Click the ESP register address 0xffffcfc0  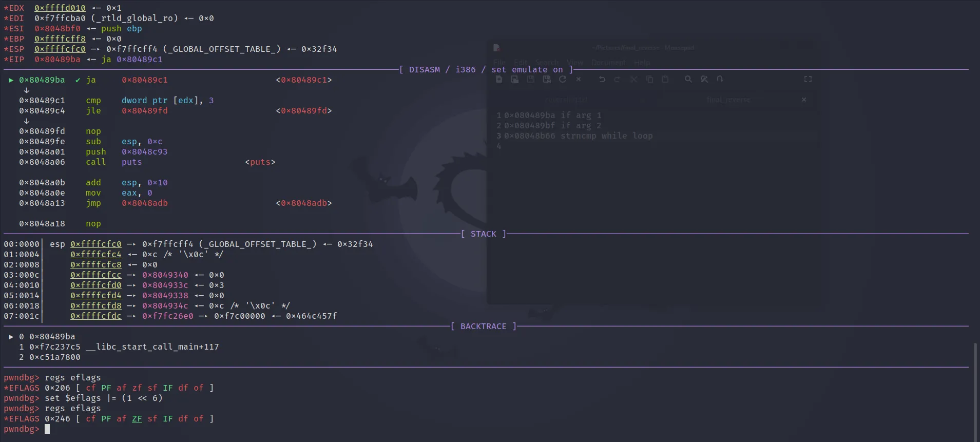pos(60,49)
